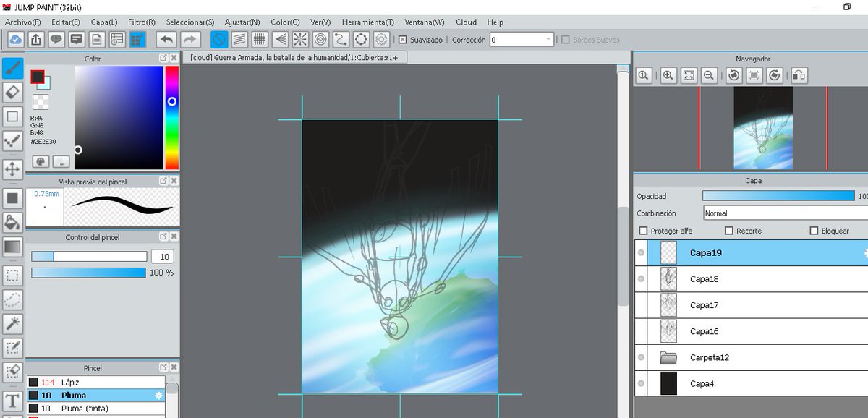The image size is (868, 418).
Task: Click the brush size slider
Action: point(89,256)
